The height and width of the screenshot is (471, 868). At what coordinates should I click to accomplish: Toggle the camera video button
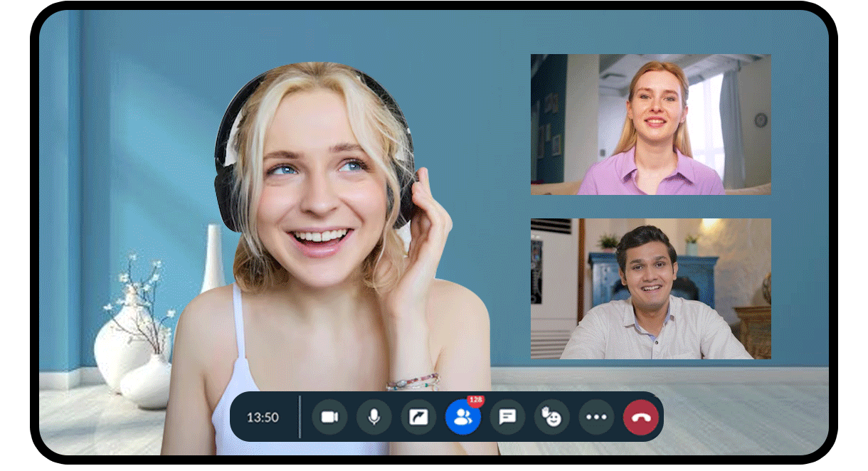(x=329, y=417)
